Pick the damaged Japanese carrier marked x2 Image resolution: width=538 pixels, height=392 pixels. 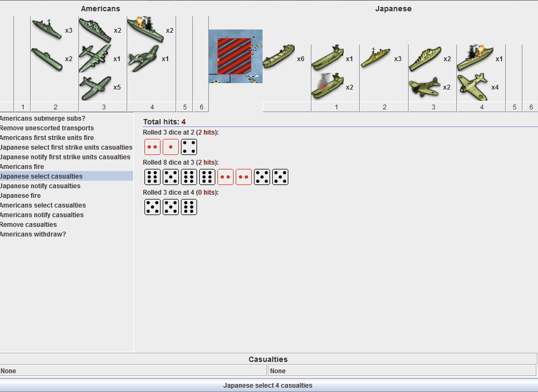[x=327, y=86]
